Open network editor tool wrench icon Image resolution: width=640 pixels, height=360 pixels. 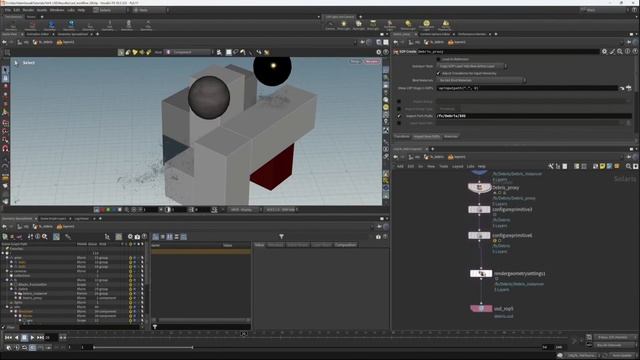coord(551,166)
